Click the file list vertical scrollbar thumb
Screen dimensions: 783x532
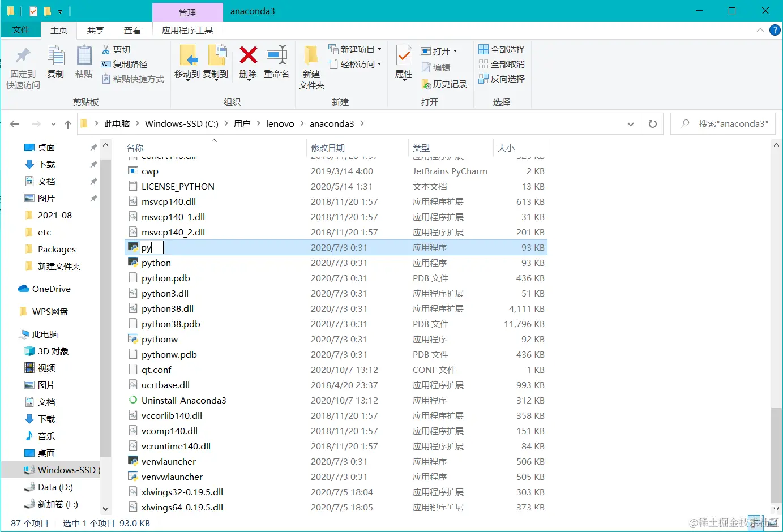point(776,454)
